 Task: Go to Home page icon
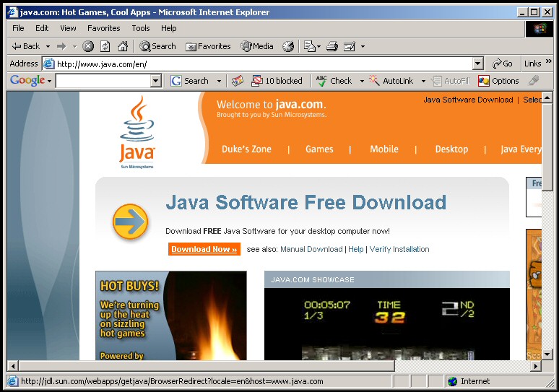click(x=123, y=46)
